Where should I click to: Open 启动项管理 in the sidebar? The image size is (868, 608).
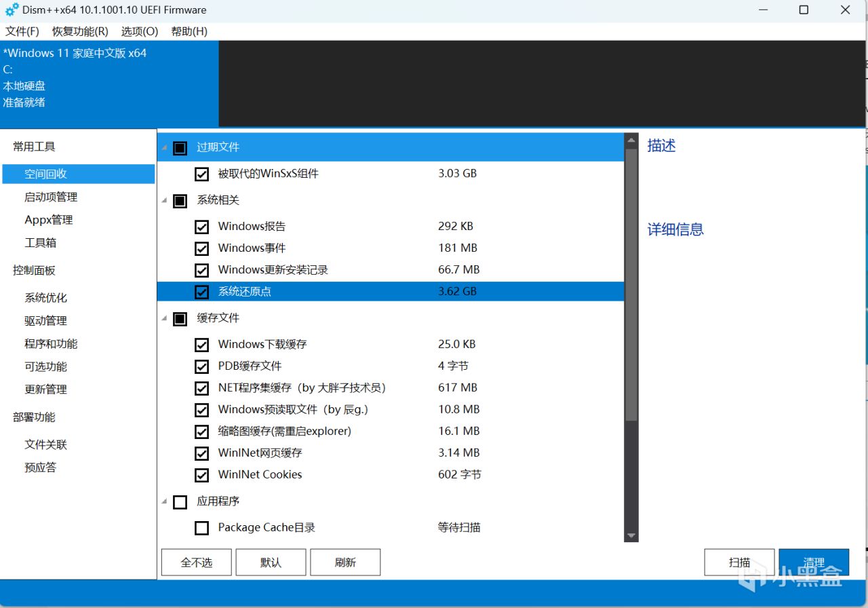point(51,197)
